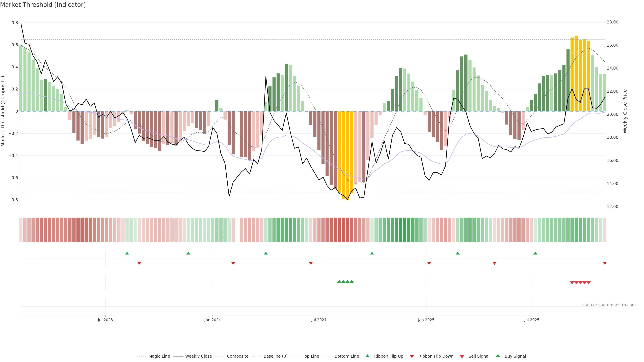Click the Market Threshold [Indicator] title
This screenshot has height=362, width=644.
point(43,5)
